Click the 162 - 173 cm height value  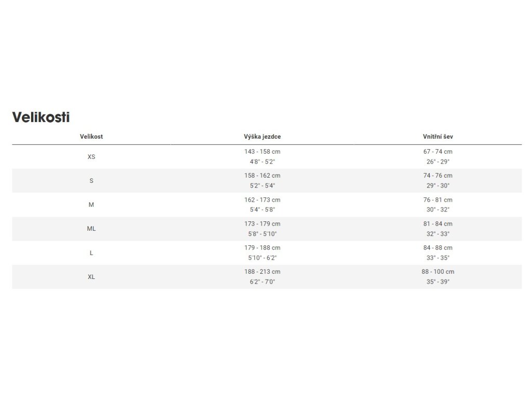[x=262, y=200]
